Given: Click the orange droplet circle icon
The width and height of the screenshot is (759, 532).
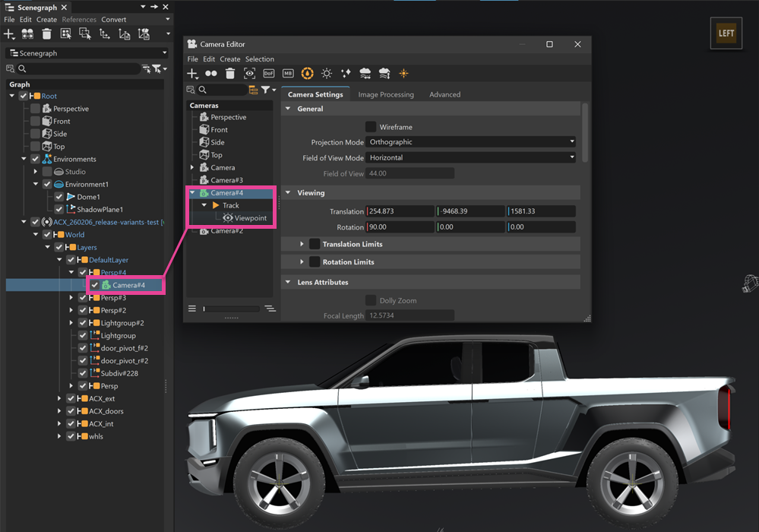Looking at the screenshot, I should click(x=308, y=73).
